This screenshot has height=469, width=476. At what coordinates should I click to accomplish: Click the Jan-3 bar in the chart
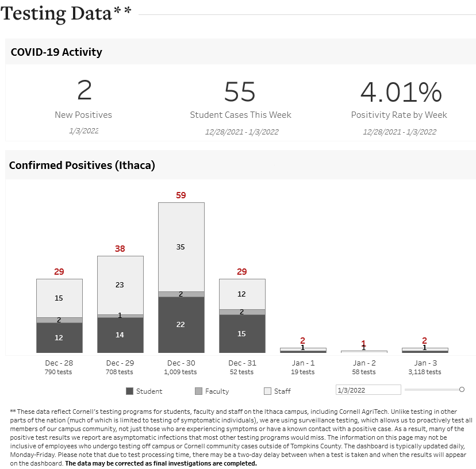[x=425, y=349]
